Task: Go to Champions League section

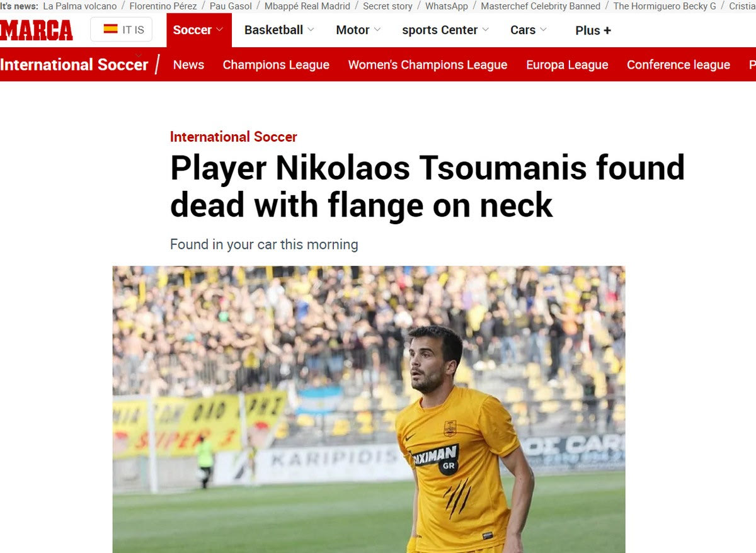Action: click(x=276, y=65)
